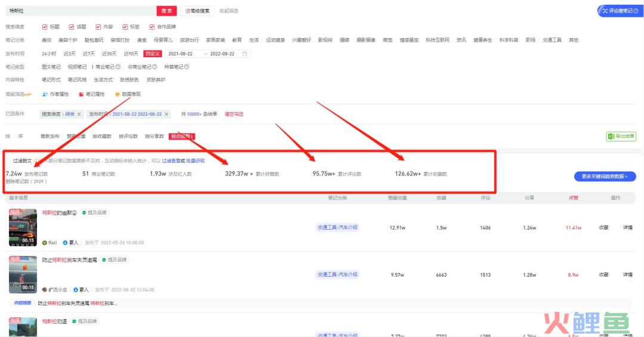
Task: Sort results by 按收藏数
Action: [102, 136]
